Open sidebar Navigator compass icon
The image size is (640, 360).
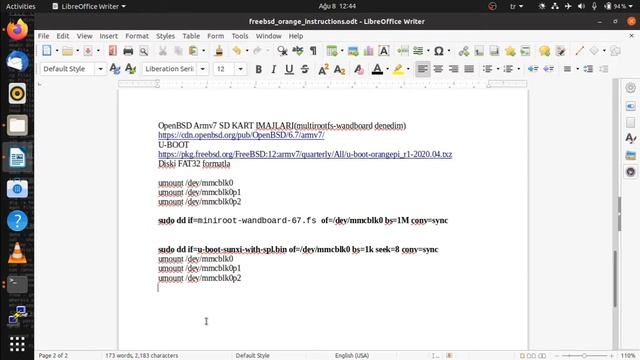coord(630,172)
